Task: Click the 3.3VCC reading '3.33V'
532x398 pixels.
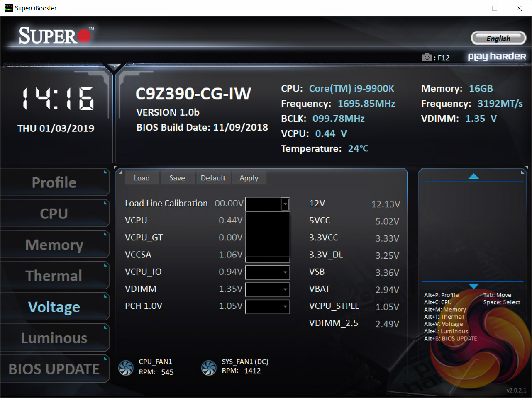Action: [388, 238]
